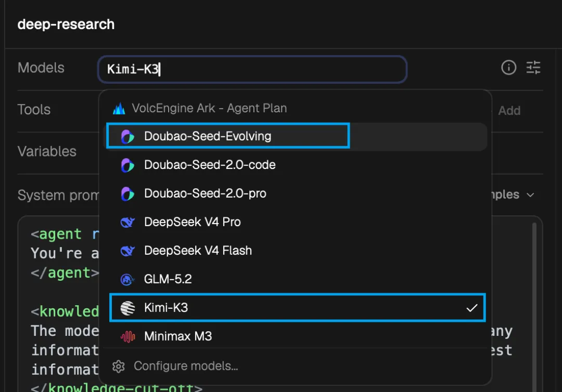Select Doubao-Seed-Evolving from the model list
Viewport: 562px width, 392px height.
(297, 136)
